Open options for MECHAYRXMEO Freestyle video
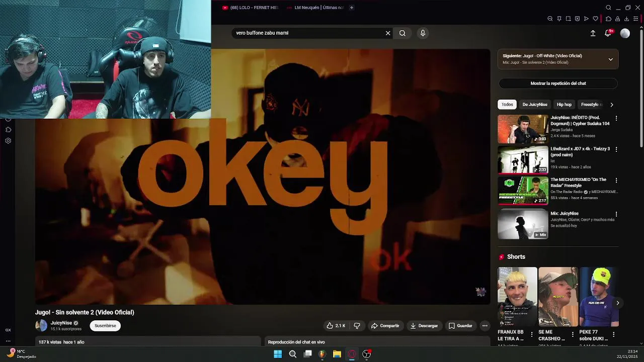The width and height of the screenshot is (644, 362). (616, 180)
